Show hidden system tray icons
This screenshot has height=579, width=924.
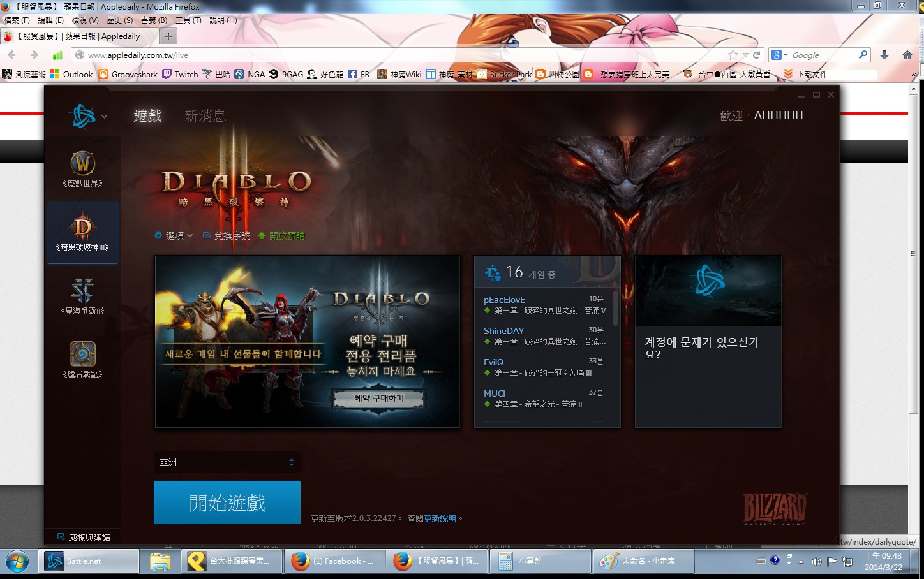click(801, 562)
